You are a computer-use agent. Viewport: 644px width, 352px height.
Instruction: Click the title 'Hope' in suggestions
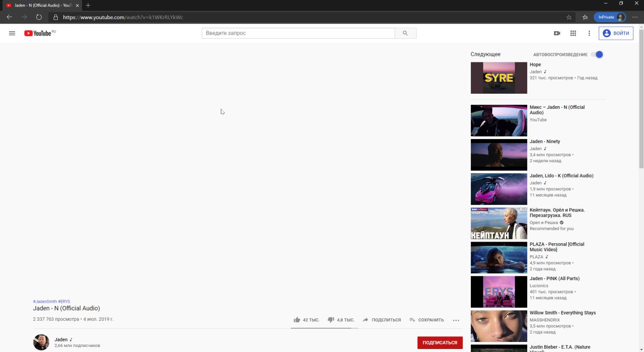click(535, 64)
